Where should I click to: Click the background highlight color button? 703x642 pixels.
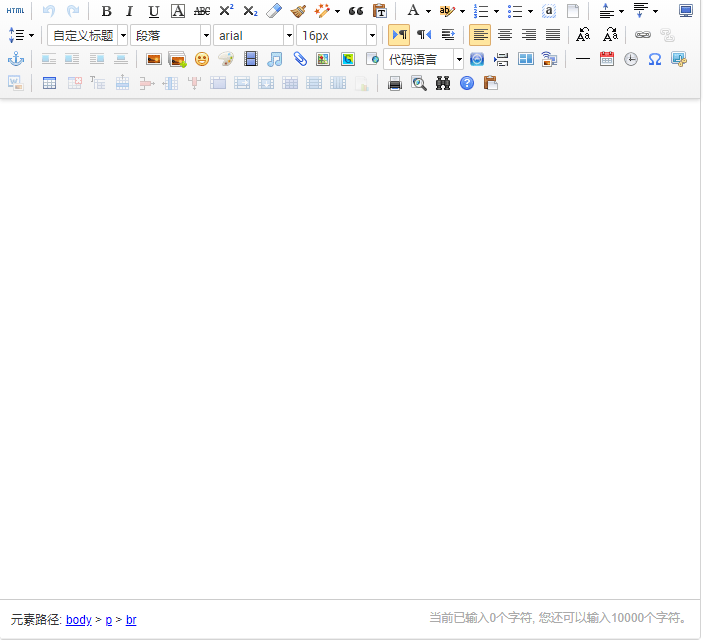447,11
